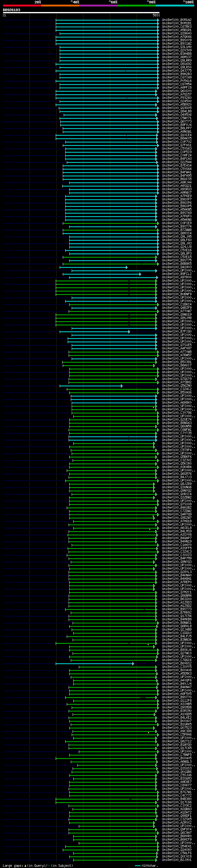The width and height of the screenshot is (197, 868).
Task: Select label UniRef100_O22544
Action: 177,162
